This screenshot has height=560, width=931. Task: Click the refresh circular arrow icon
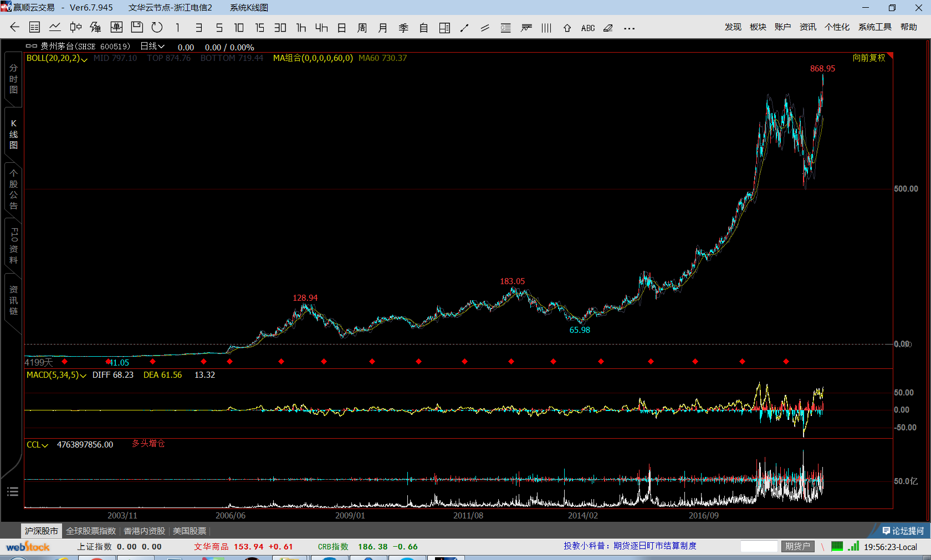tap(157, 28)
